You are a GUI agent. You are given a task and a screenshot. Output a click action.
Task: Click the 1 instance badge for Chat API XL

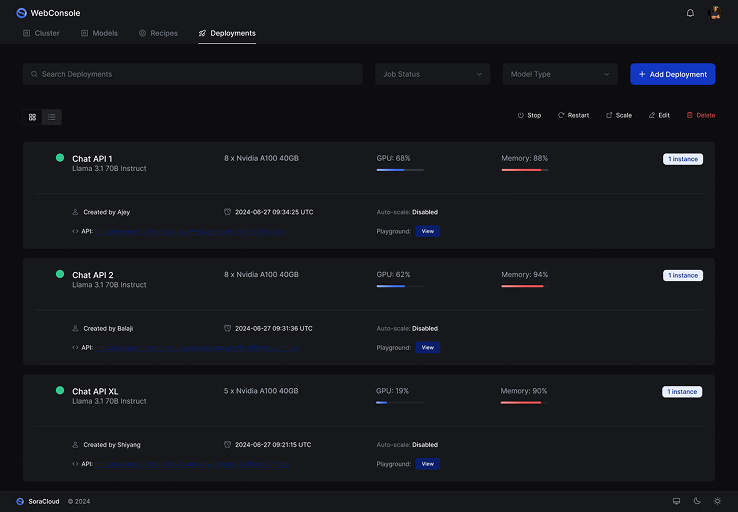tap(682, 392)
